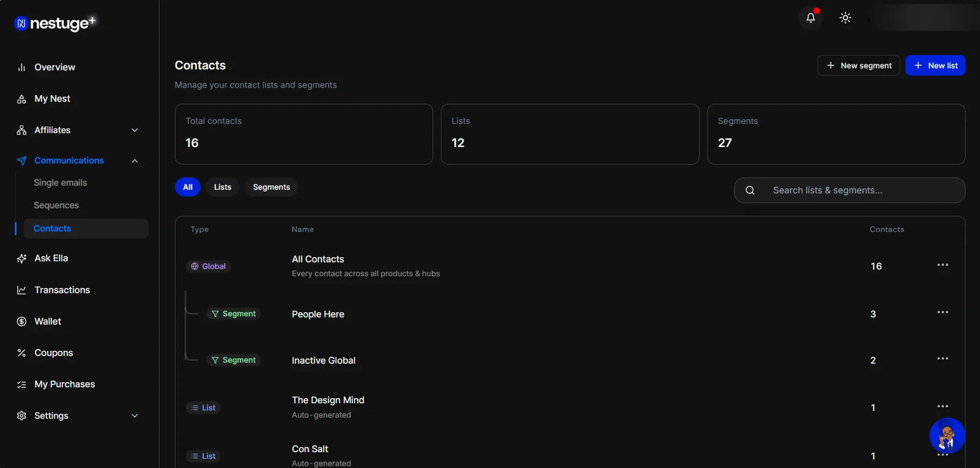Click the Ask Ella sparkle icon
This screenshot has width=980, height=468.
[x=21, y=259]
